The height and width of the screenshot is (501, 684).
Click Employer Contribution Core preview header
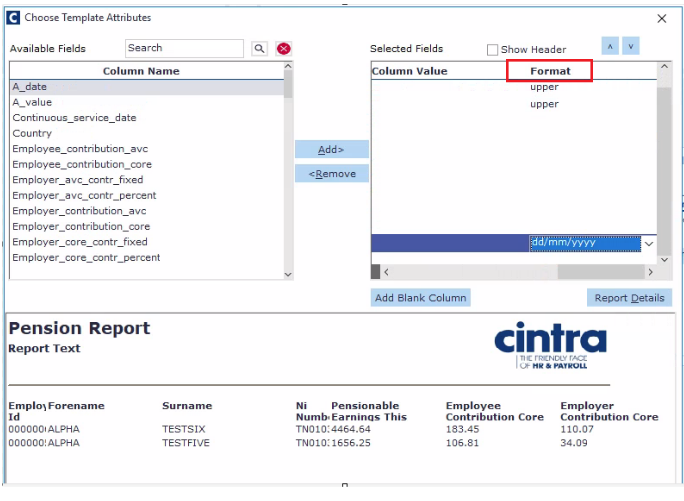[x=609, y=412]
